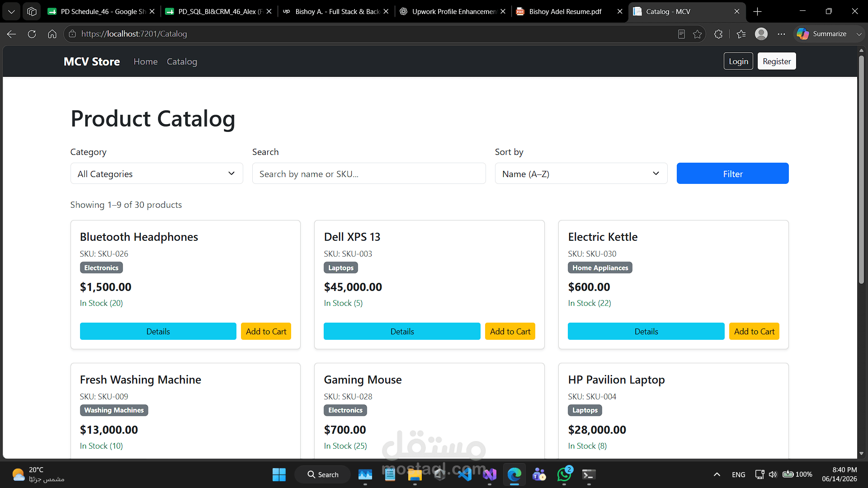
Task: Open the volume speaker tray icon
Action: pos(773,474)
